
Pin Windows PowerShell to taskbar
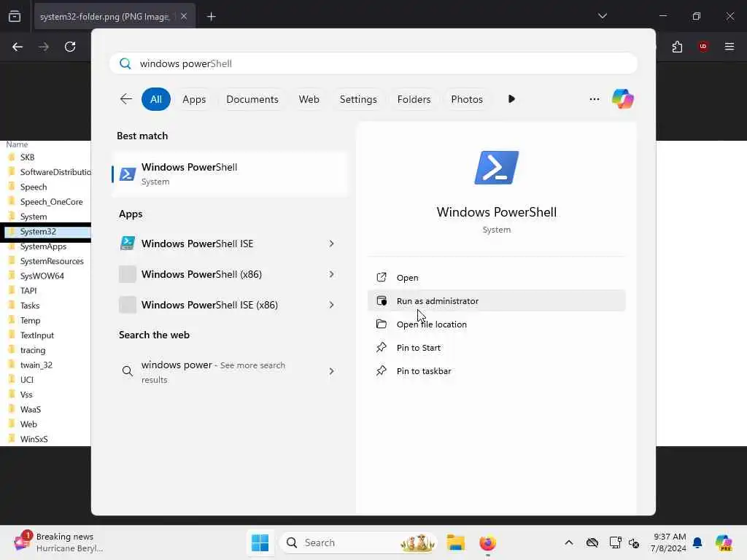496,371
